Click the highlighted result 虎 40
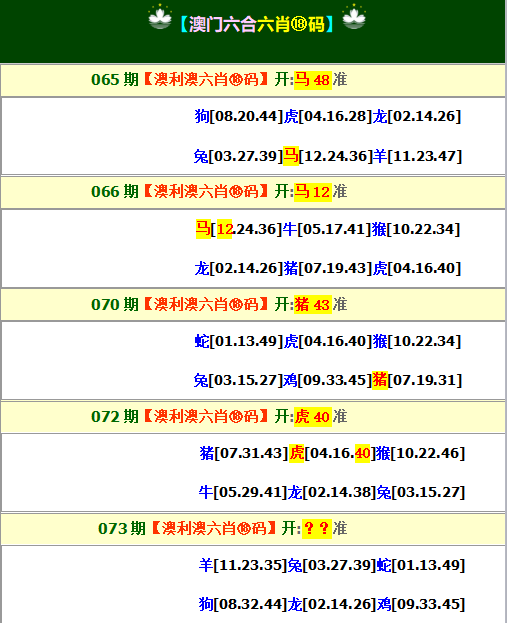The image size is (507, 623). 313,417
